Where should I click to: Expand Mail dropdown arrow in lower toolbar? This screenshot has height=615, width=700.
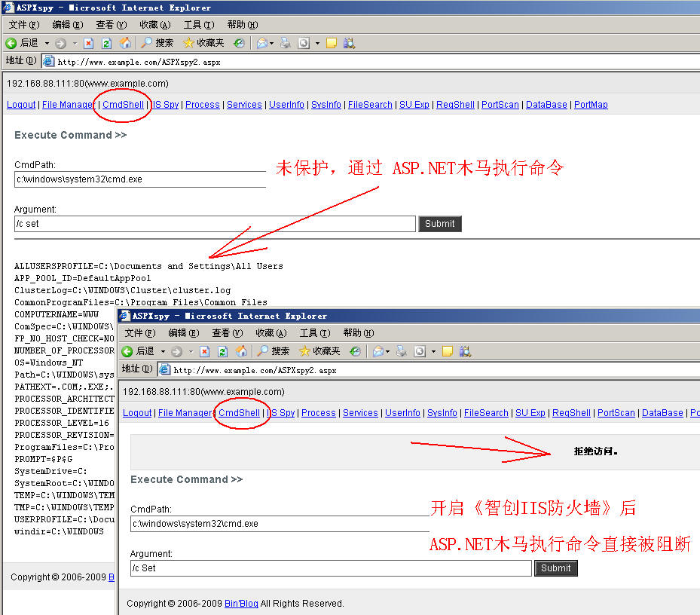point(387,351)
